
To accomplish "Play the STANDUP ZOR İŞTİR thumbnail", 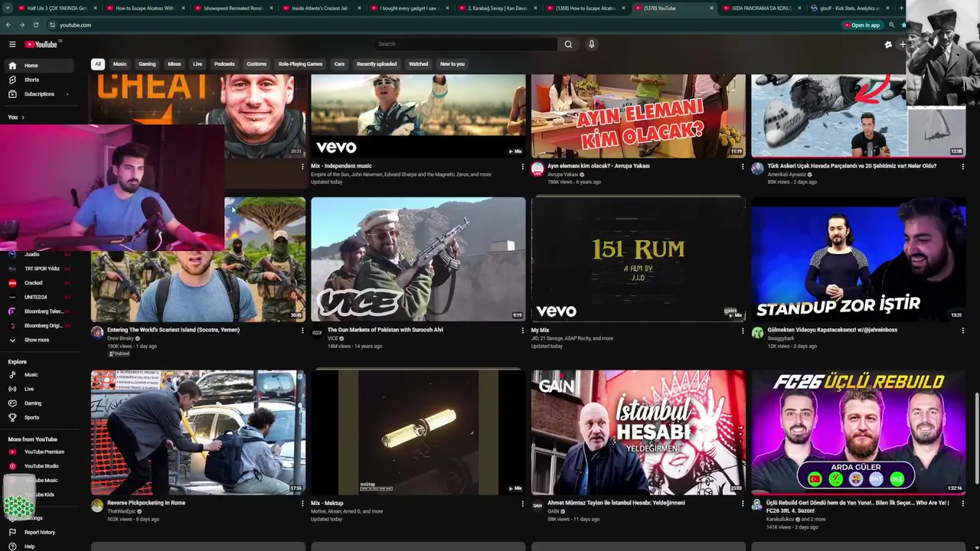I will 858,259.
